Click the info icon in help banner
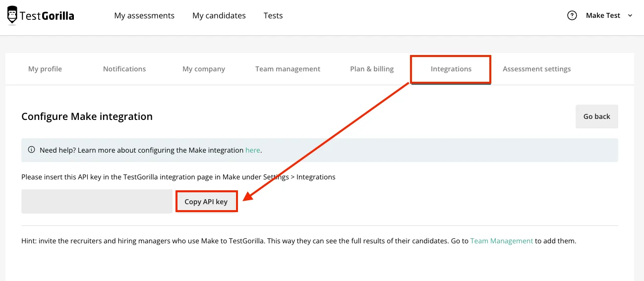 [x=32, y=150]
